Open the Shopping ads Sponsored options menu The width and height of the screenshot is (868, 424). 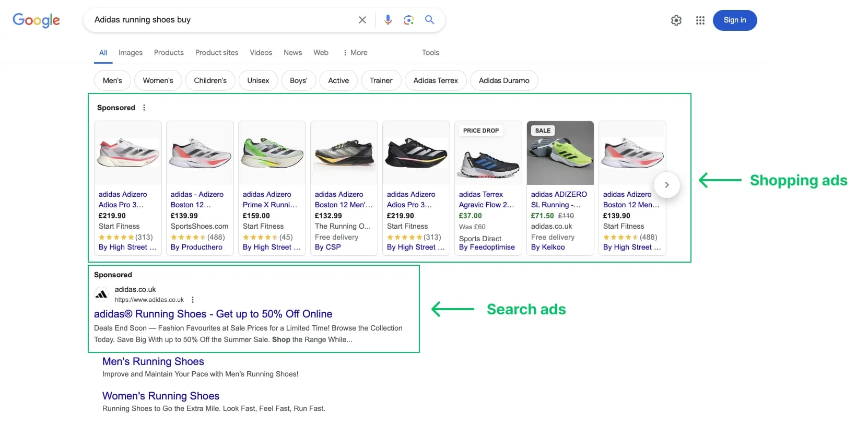[144, 108]
